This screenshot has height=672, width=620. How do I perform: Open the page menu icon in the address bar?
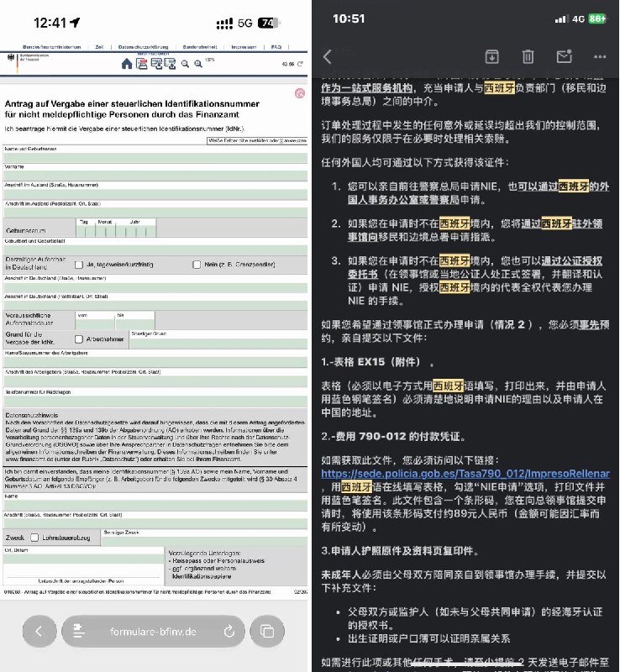pyautogui.click(x=79, y=632)
